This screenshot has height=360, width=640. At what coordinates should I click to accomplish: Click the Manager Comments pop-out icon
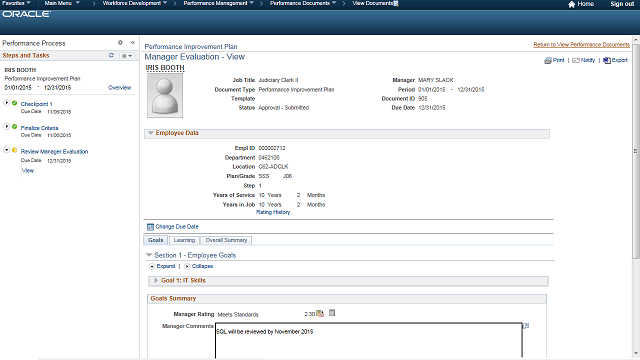tap(526, 326)
